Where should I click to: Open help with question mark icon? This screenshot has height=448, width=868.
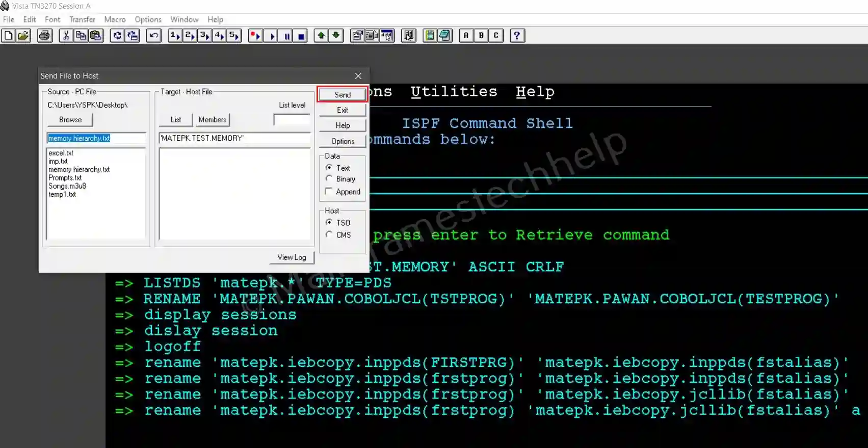[x=517, y=36]
